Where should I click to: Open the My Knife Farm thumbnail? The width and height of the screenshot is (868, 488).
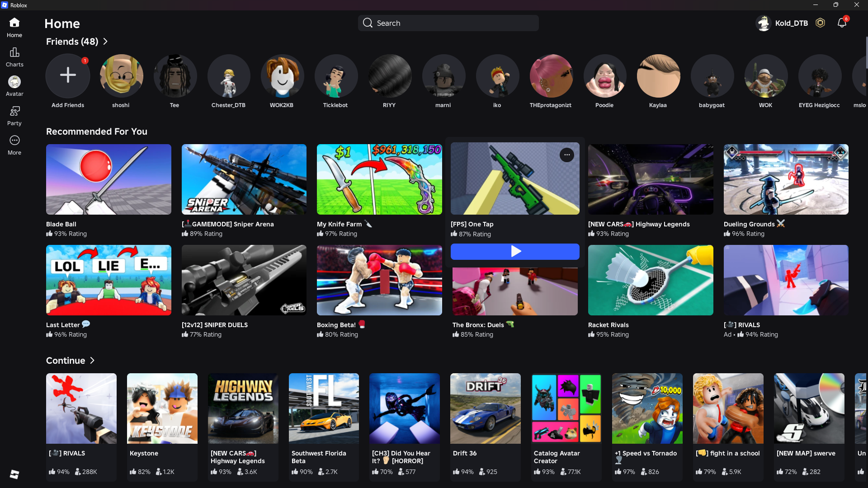point(379,179)
